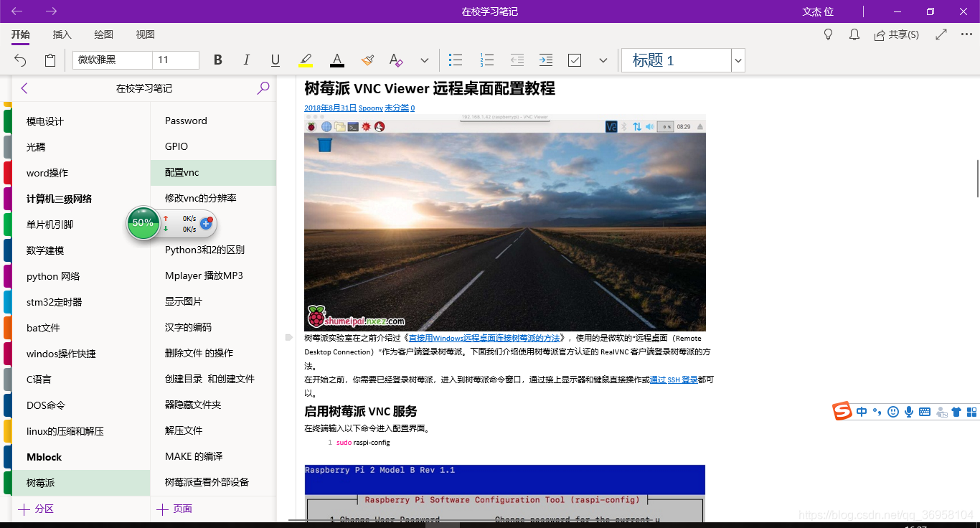Click the plus icon next to 页面
The image size is (980, 528).
(x=162, y=509)
